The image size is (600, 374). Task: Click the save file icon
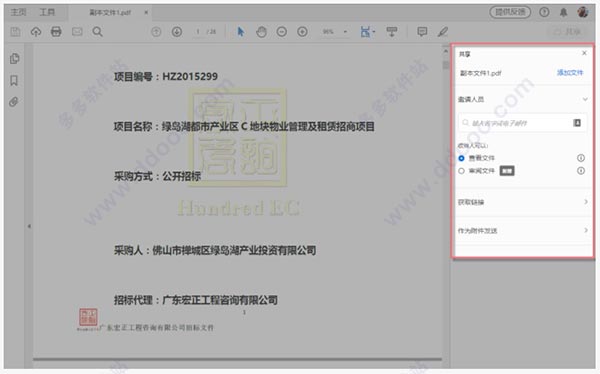15,32
